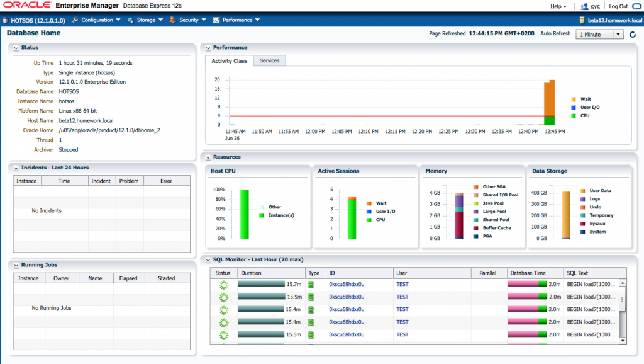644x364 pixels.
Task: Click the beta12.homework.local host icon
Action: (582, 20)
